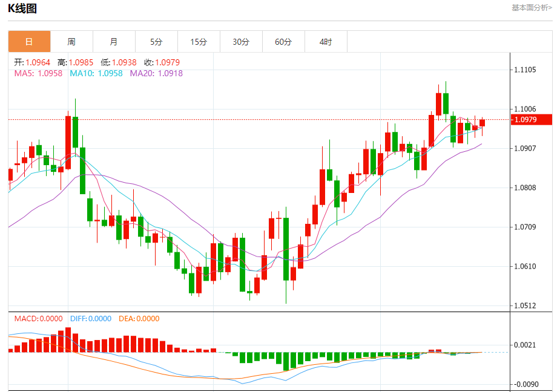Click the MACD:0.0000 label

coord(38,318)
